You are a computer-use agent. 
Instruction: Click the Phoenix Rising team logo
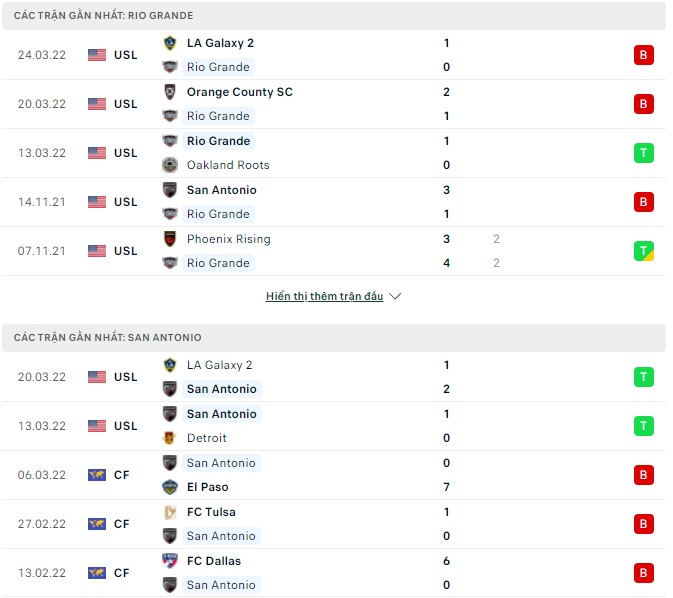click(x=169, y=239)
